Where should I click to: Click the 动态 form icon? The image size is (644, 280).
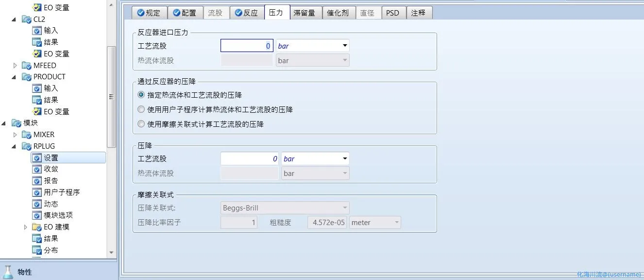pos(37,204)
